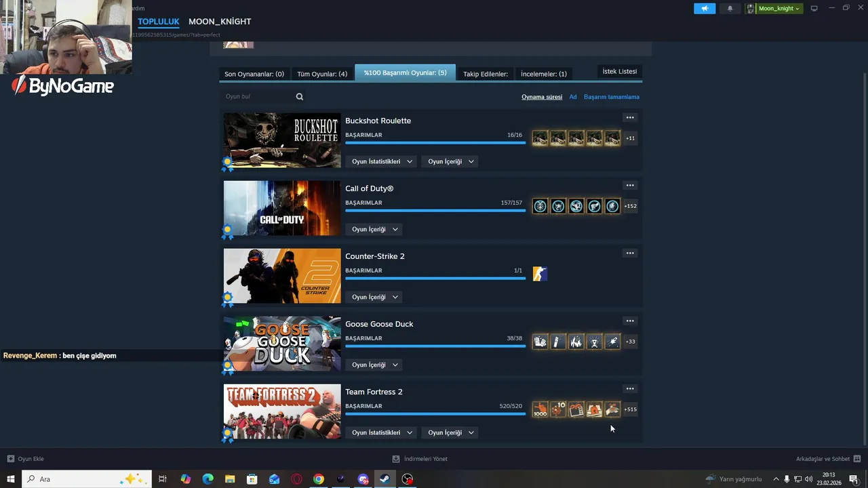Switch to the Tüm Oyunlar tab

point(322,74)
